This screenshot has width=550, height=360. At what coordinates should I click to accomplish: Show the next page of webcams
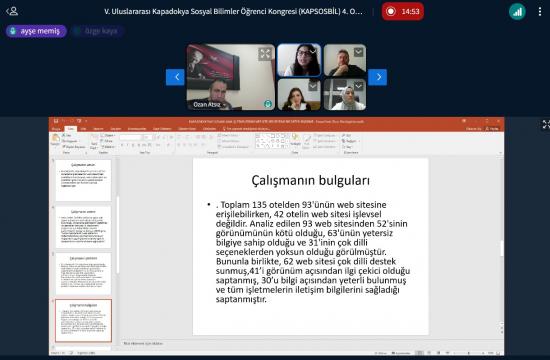378,77
